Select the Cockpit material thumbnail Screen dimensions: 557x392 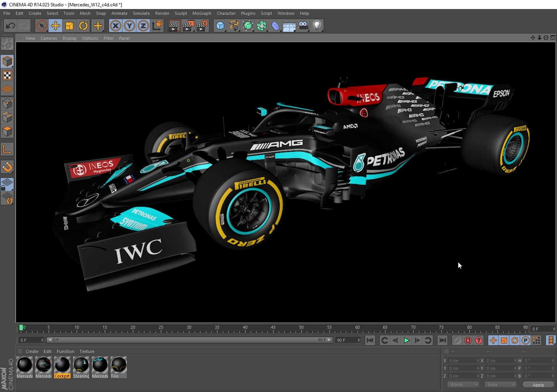(x=62, y=367)
